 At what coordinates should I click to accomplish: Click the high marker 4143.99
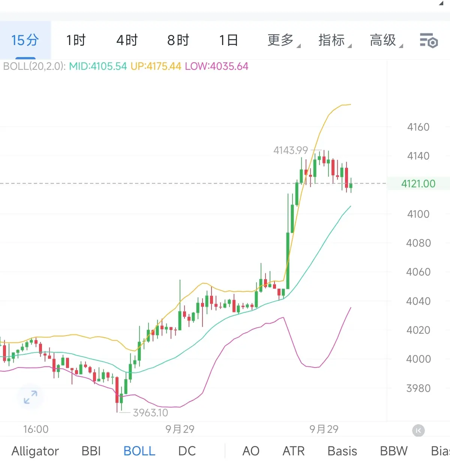click(x=291, y=151)
